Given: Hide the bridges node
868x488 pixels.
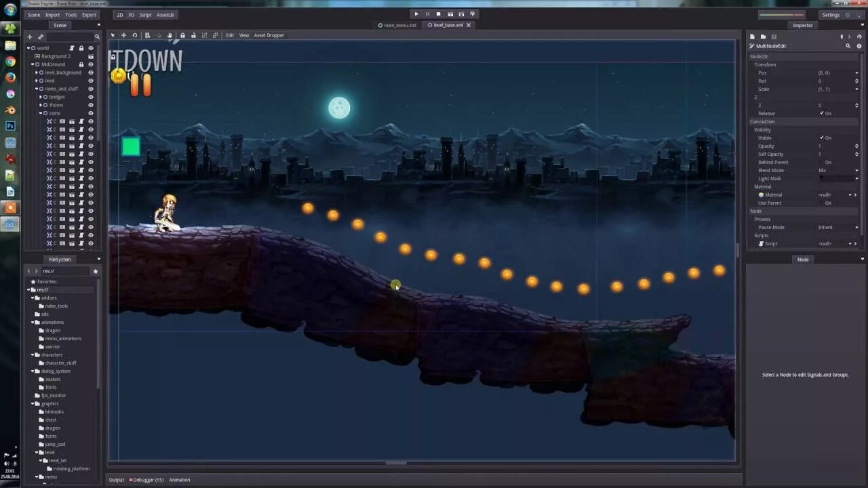Looking at the screenshot, I should tap(91, 97).
